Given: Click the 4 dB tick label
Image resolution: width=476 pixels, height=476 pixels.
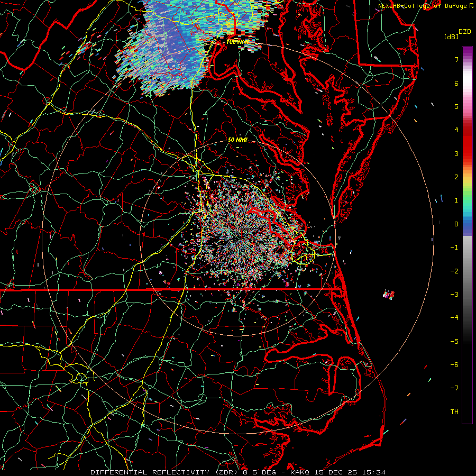Looking at the screenshot, I should [456, 130].
